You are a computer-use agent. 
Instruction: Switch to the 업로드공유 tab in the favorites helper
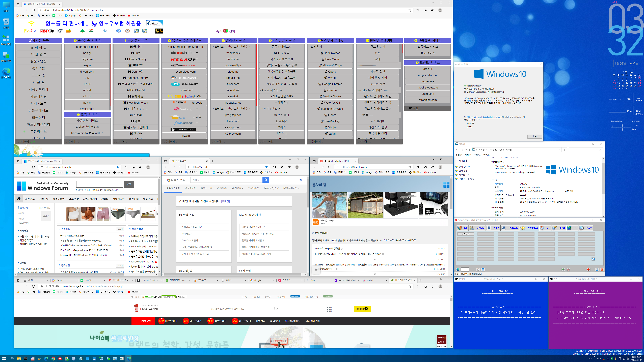click(511, 228)
